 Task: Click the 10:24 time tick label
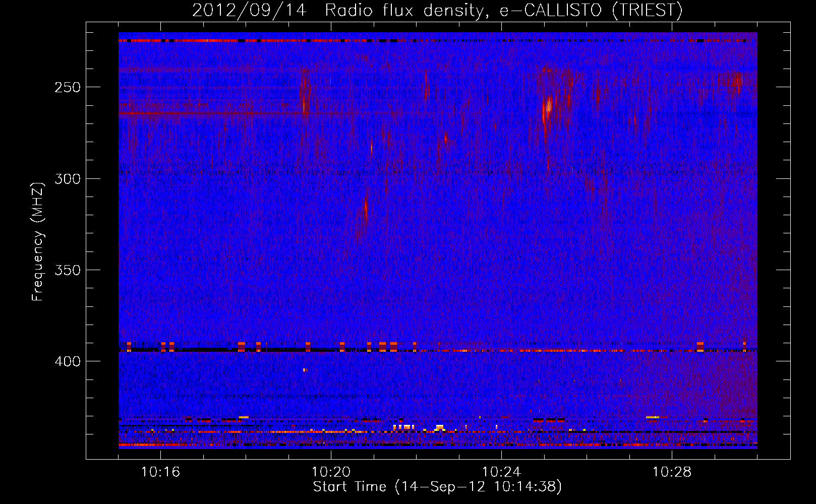click(x=501, y=472)
